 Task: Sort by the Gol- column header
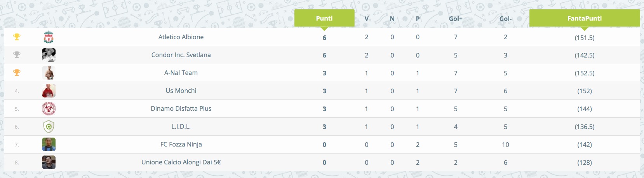[505, 19]
